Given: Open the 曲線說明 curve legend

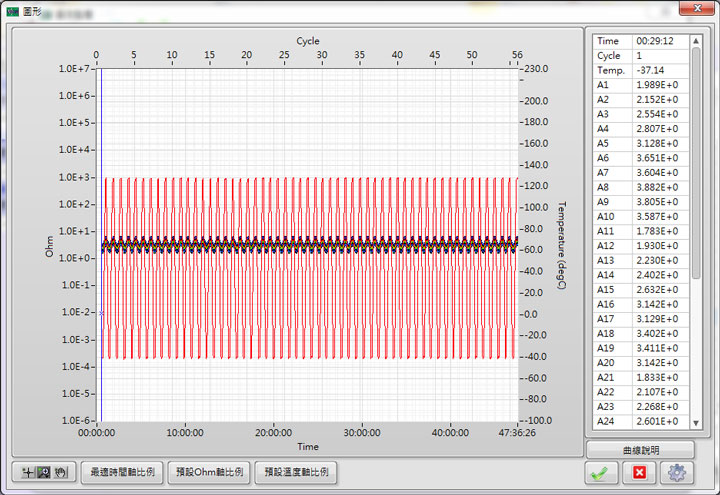Looking at the screenshot, I should click(640, 450).
